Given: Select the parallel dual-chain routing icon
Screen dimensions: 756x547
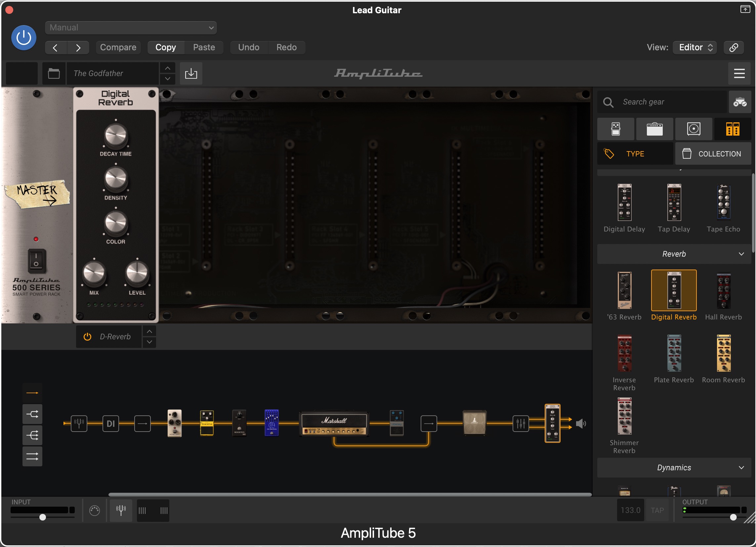Looking at the screenshot, I should click(32, 457).
